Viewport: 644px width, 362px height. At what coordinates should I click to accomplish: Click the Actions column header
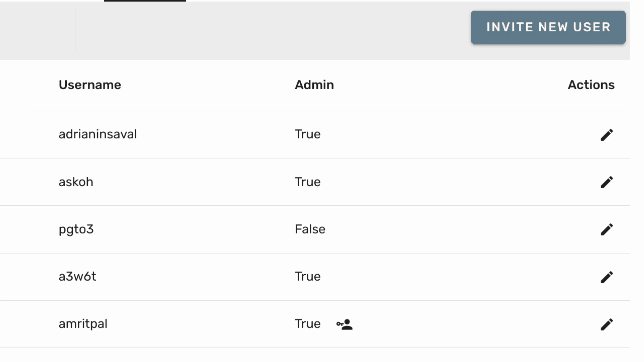coord(591,85)
